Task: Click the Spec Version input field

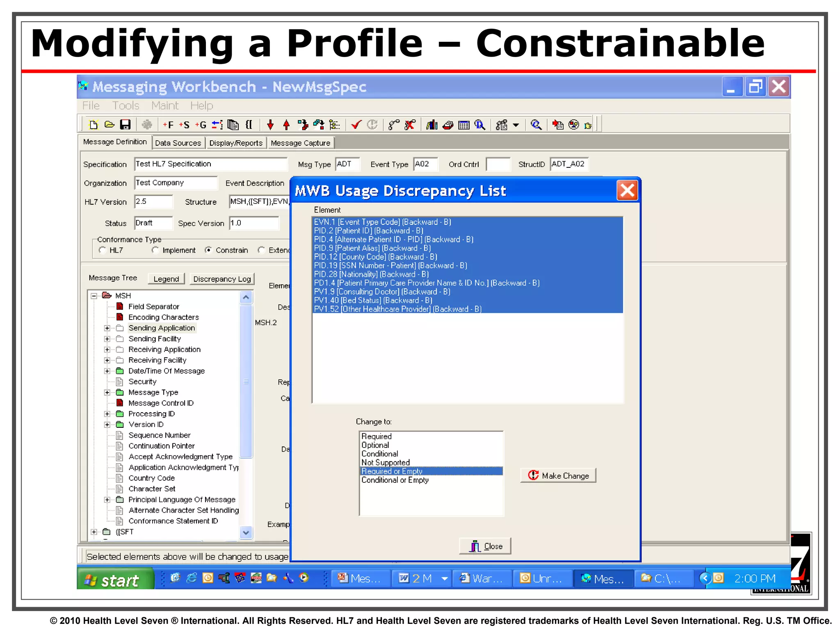Action: [x=254, y=223]
